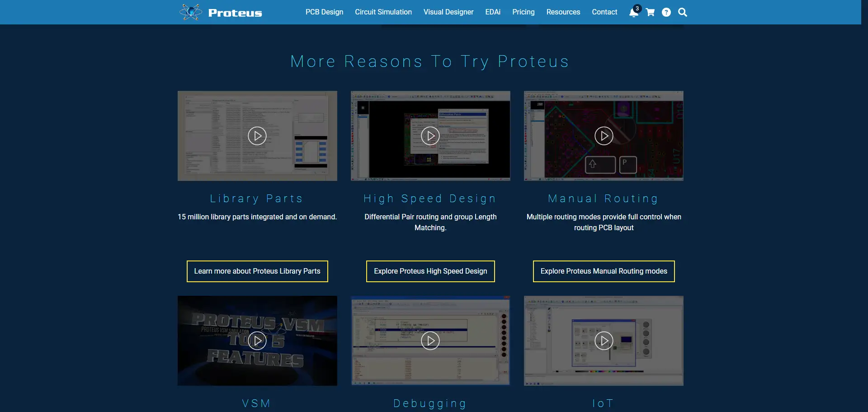Click the help question mark icon

666,12
